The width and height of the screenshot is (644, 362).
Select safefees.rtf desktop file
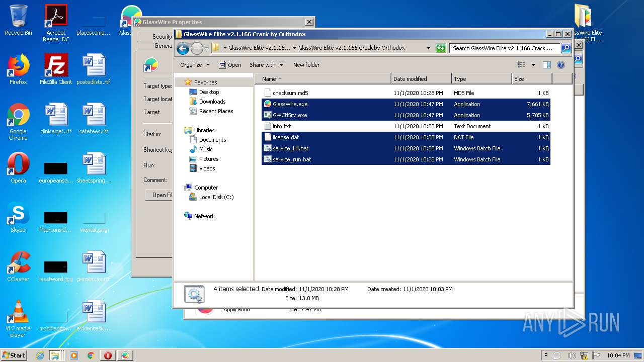(94, 119)
